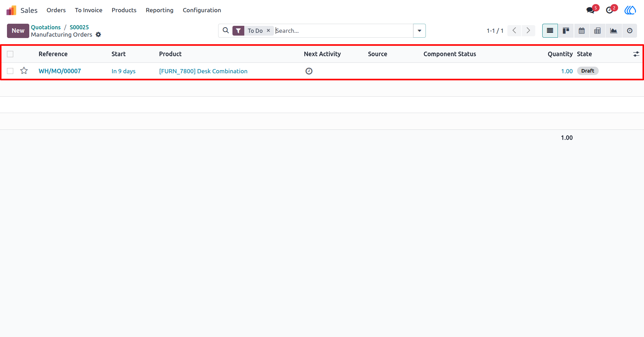Click the search magnifier icon

[226, 30]
